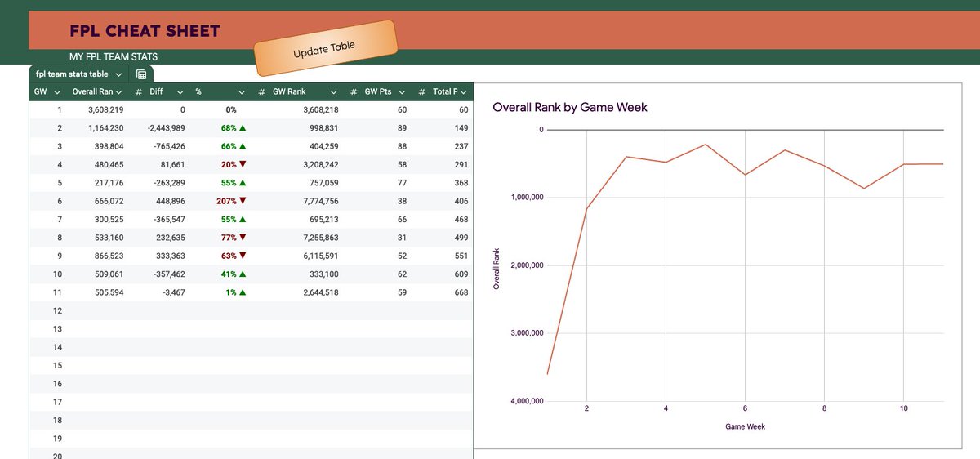The width and height of the screenshot is (980, 459).
Task: Open the Overall Rank column dropdown
Action: coord(118,91)
